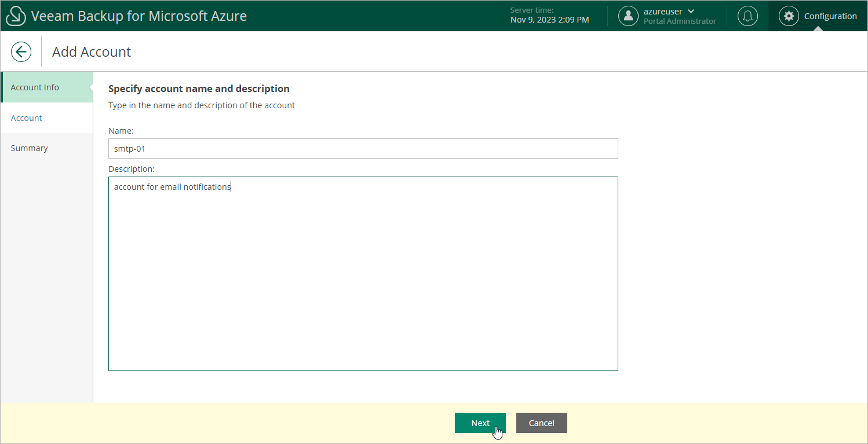Click the Add Account page heading
This screenshot has width=868, height=444.
point(92,52)
